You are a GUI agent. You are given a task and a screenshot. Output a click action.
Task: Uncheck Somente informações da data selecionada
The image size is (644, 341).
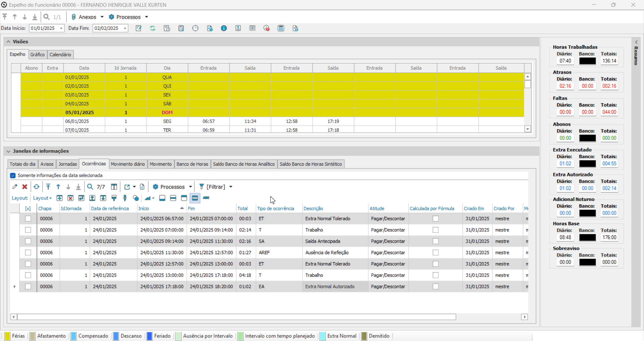click(13, 175)
